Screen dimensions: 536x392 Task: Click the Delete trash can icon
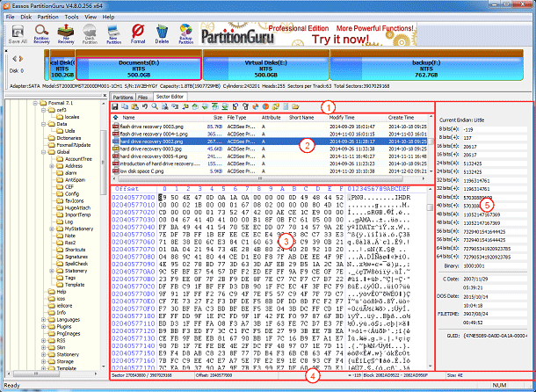pyautogui.click(x=162, y=34)
